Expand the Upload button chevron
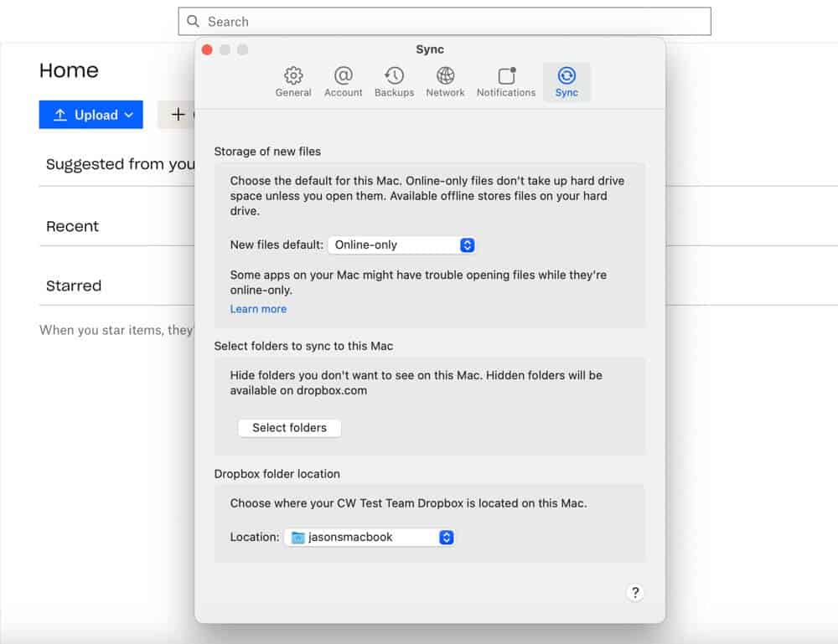The image size is (838, 644). [x=129, y=115]
